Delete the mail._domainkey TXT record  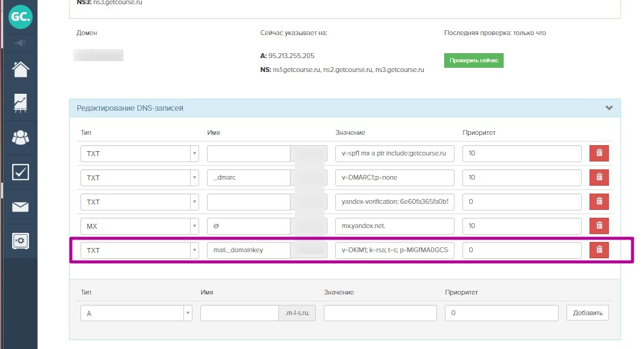coord(599,250)
